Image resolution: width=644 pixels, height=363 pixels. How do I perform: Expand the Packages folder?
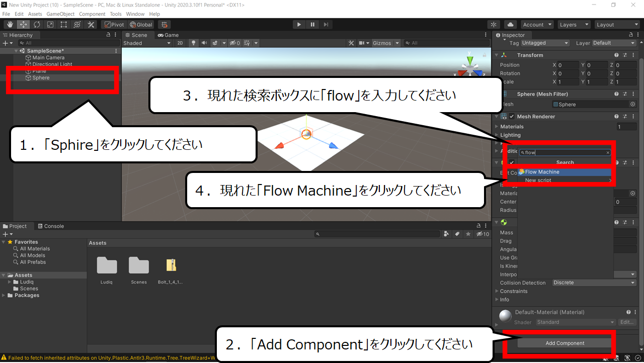4,295
